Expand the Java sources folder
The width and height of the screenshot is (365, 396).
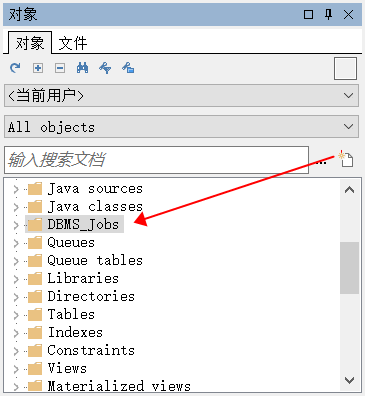(16, 189)
